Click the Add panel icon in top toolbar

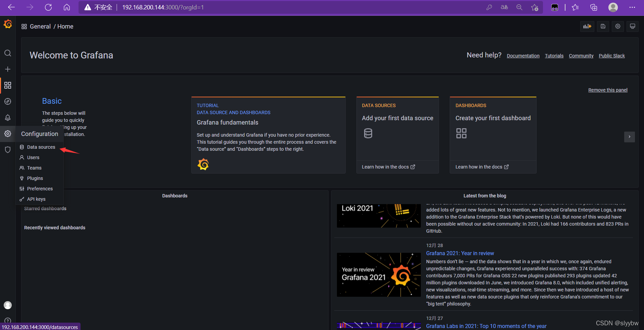[587, 27]
